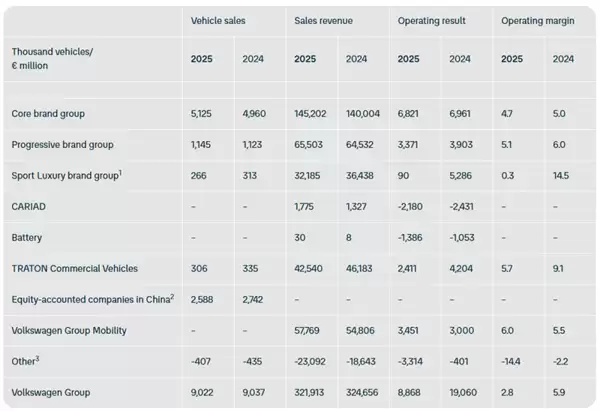600x411 pixels.
Task: Select the Core brand group row label
Action: pyautogui.click(x=45, y=116)
